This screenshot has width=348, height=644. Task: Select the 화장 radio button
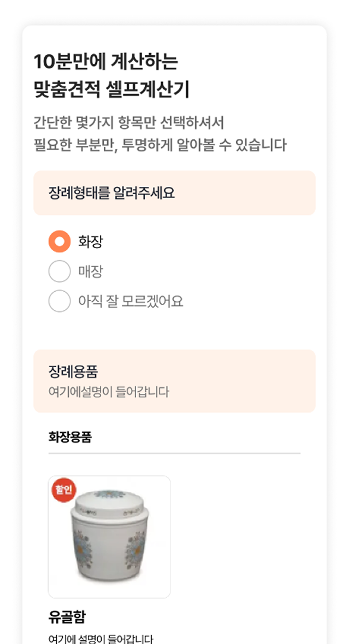coord(59,242)
